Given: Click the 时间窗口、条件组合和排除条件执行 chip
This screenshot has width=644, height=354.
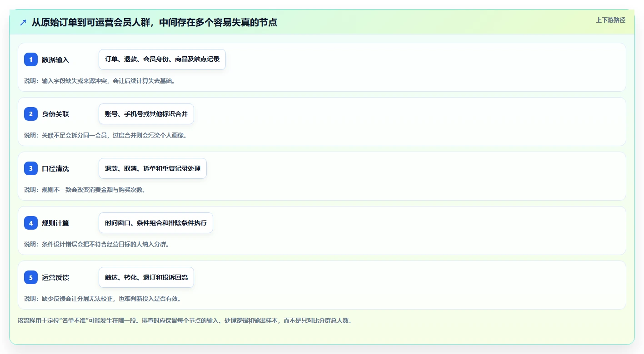Looking at the screenshot, I should [x=156, y=223].
